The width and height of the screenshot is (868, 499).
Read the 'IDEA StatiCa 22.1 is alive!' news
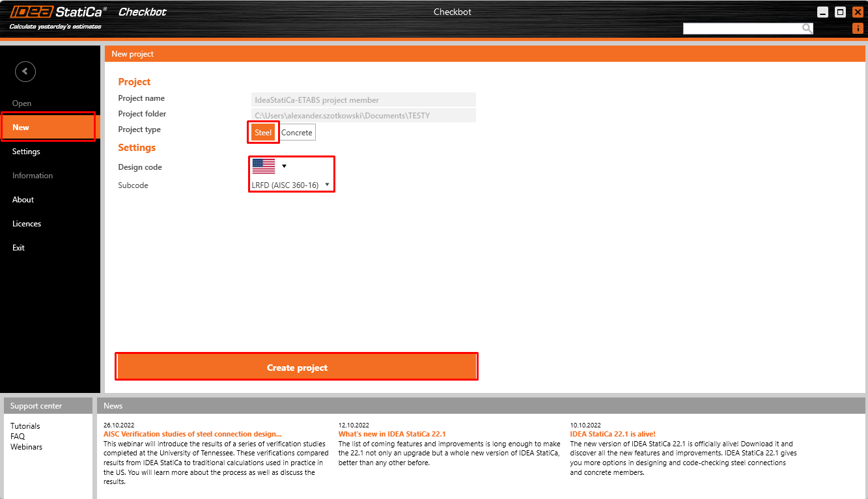click(613, 433)
